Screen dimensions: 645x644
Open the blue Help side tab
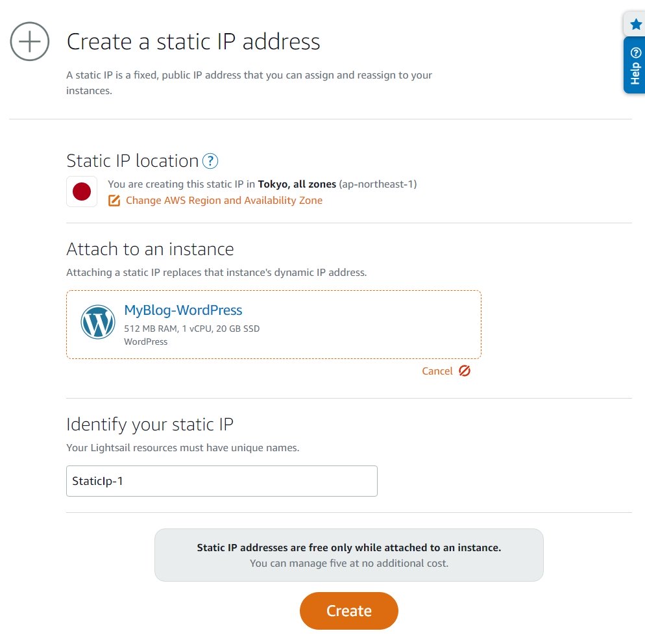point(635,66)
